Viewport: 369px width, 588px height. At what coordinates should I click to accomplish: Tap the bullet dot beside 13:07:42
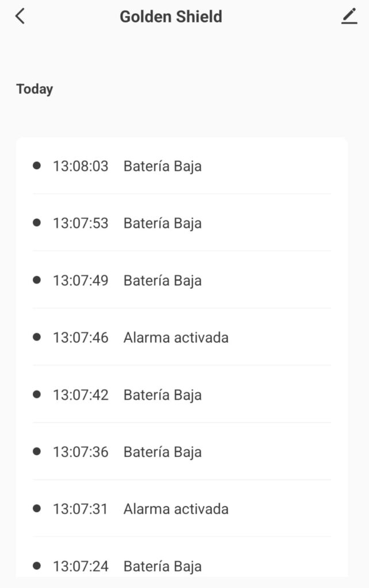tap(37, 394)
